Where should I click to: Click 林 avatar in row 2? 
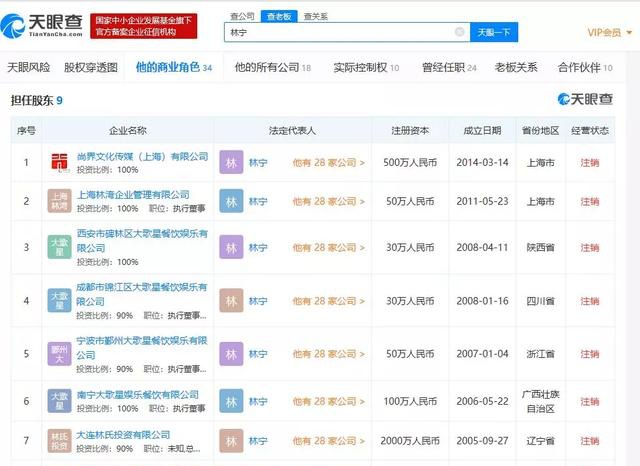231,201
